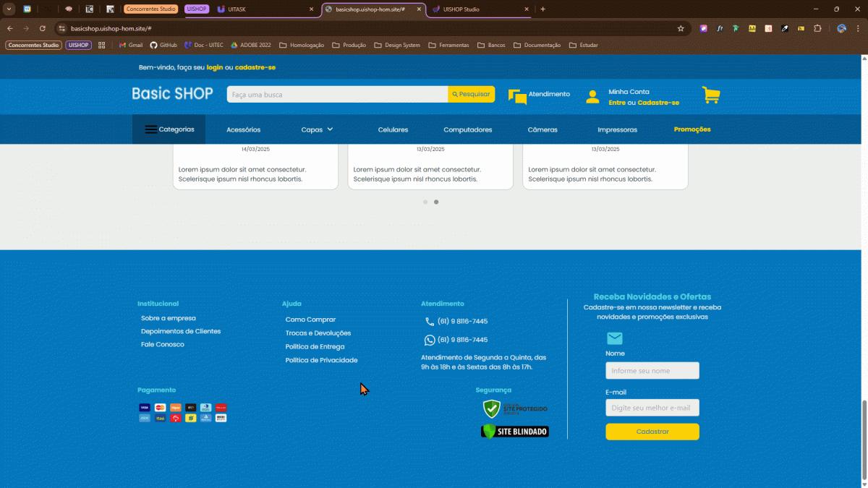Expand the Capas dropdown menu
This screenshot has height=488, width=868.
pos(317,129)
